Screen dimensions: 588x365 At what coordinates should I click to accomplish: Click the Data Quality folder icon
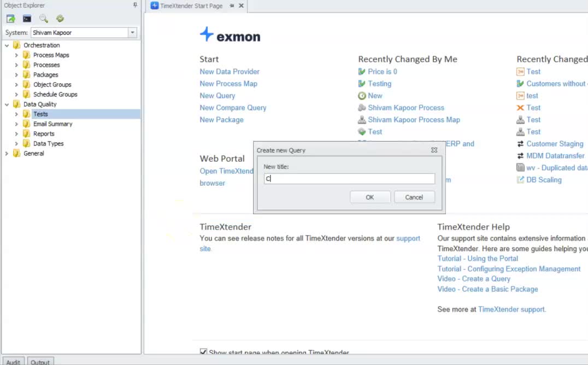tap(16, 104)
